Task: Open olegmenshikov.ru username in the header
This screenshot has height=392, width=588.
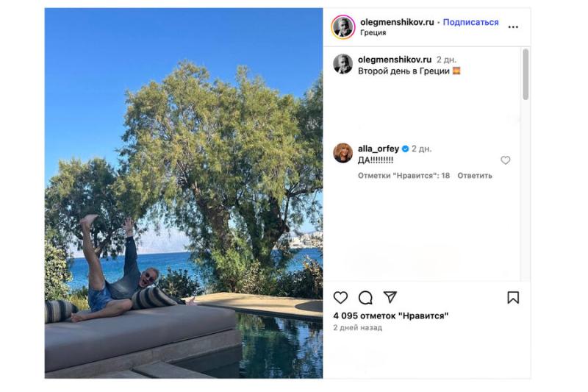Action: 397,22
